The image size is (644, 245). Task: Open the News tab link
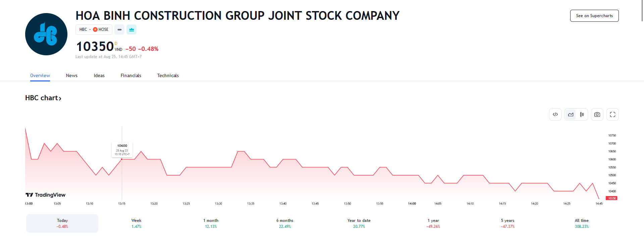[x=72, y=75]
